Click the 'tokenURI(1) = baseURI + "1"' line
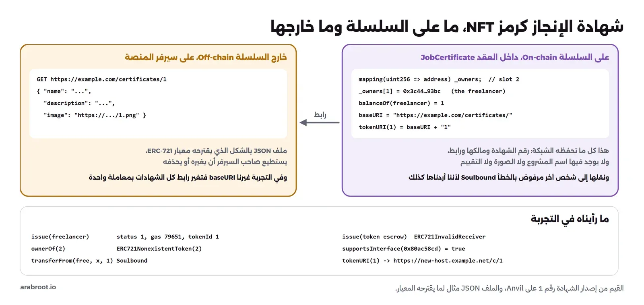Screen dimensions: 644x305 405,127
